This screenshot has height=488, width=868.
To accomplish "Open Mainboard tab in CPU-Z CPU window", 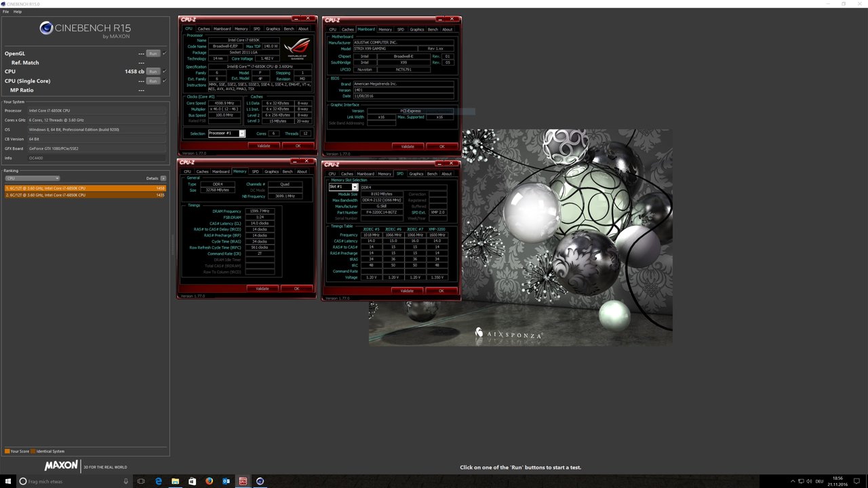I will click(x=222, y=29).
